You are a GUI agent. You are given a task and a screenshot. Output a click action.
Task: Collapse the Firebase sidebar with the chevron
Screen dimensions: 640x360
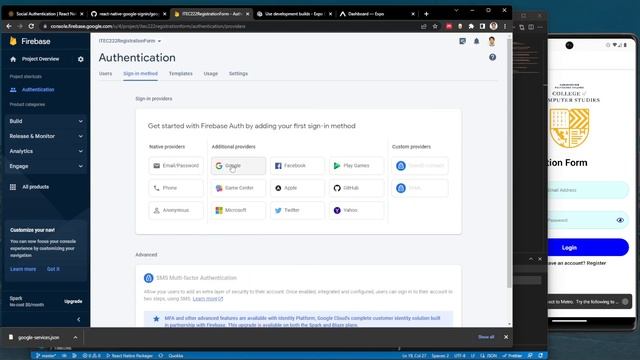pos(79,320)
